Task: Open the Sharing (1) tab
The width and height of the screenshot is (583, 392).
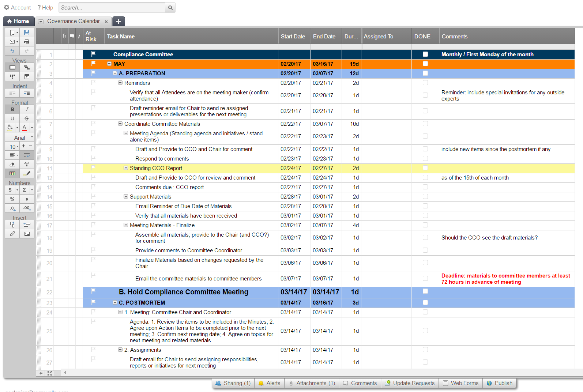Action: 233,383
